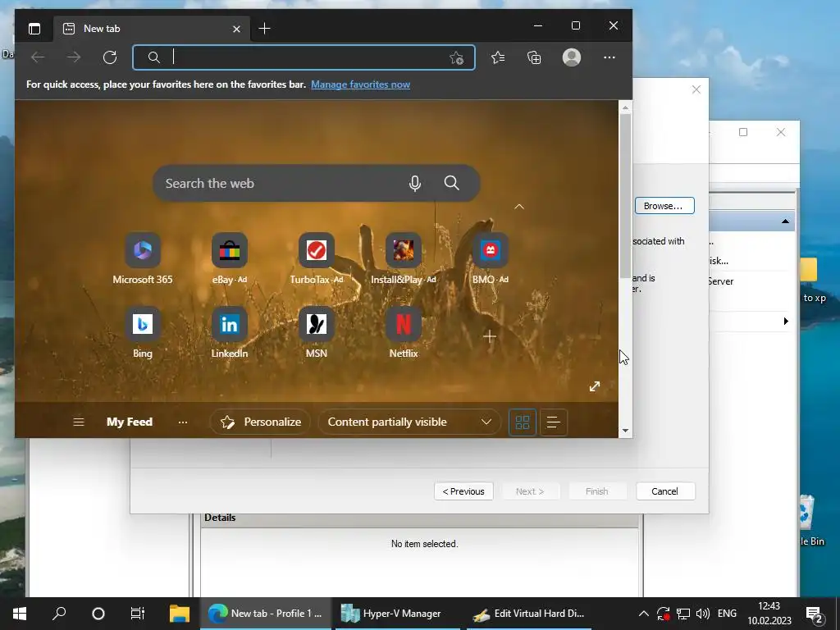Click the Edge page scrollbar thumb
The height and width of the screenshot is (630, 840).
pos(625,195)
